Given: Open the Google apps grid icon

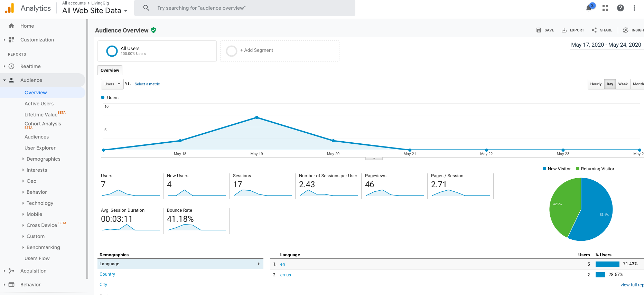Looking at the screenshot, I should click(x=605, y=8).
